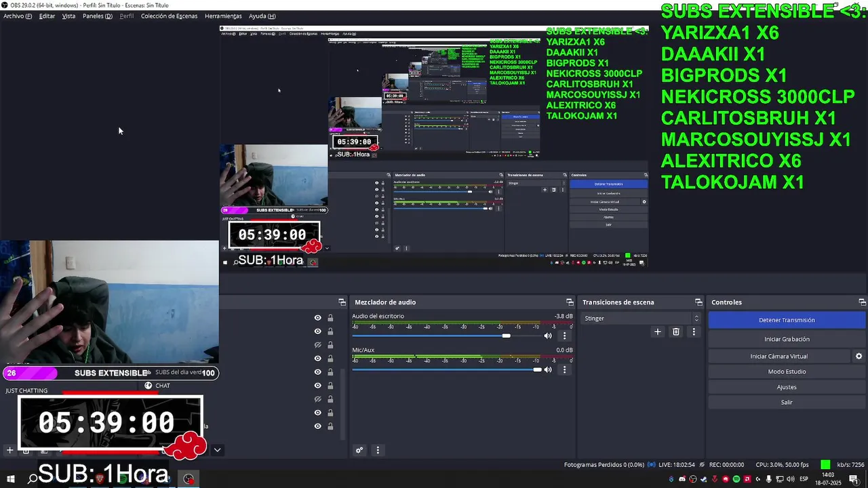Click the CPU: 3.0%, 50.00 fps status
The image size is (868, 488).
[x=783, y=465]
